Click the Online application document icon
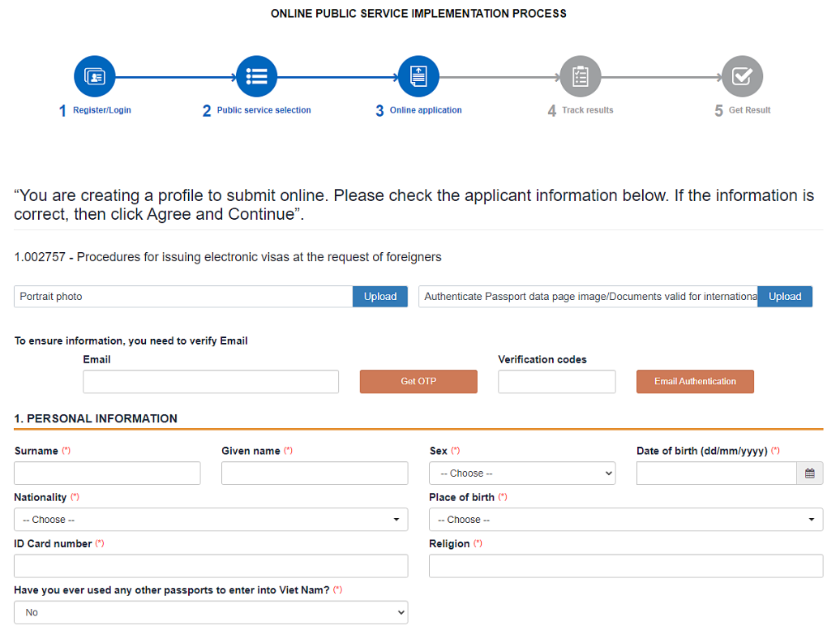Viewport: 840px width, 630px height. (x=418, y=77)
